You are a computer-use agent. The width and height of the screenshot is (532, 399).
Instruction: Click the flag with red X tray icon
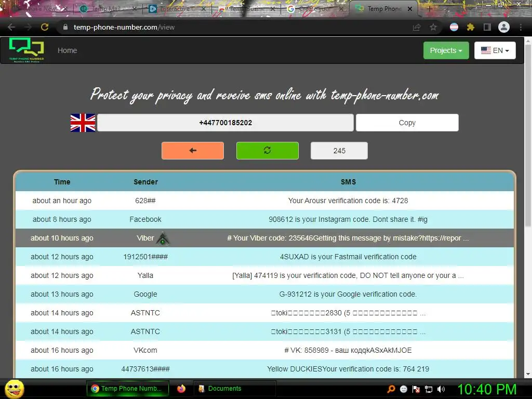[416, 389]
